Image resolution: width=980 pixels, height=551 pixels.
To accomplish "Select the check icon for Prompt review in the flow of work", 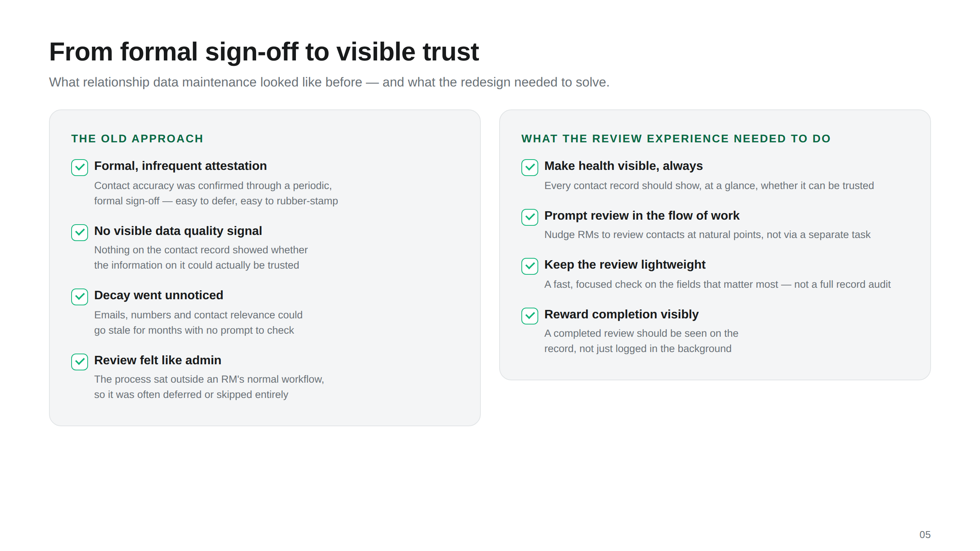I will [x=530, y=217].
